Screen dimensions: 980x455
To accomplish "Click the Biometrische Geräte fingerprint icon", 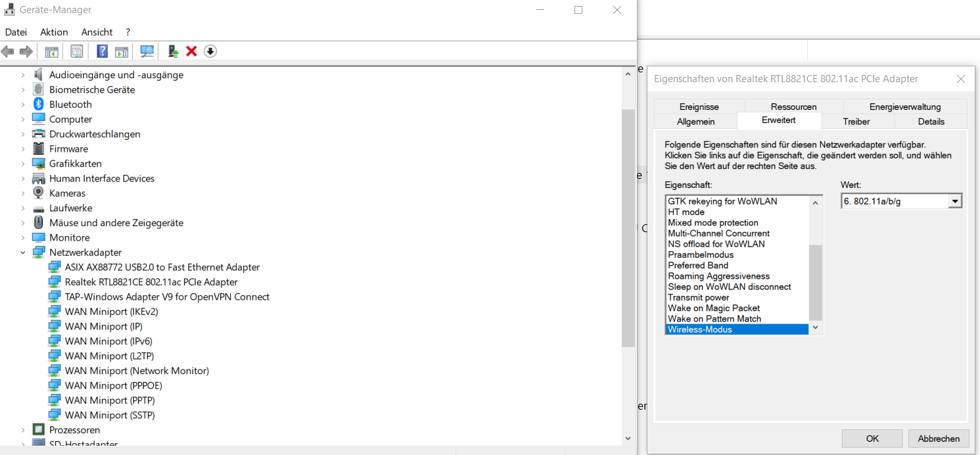I will 39,89.
